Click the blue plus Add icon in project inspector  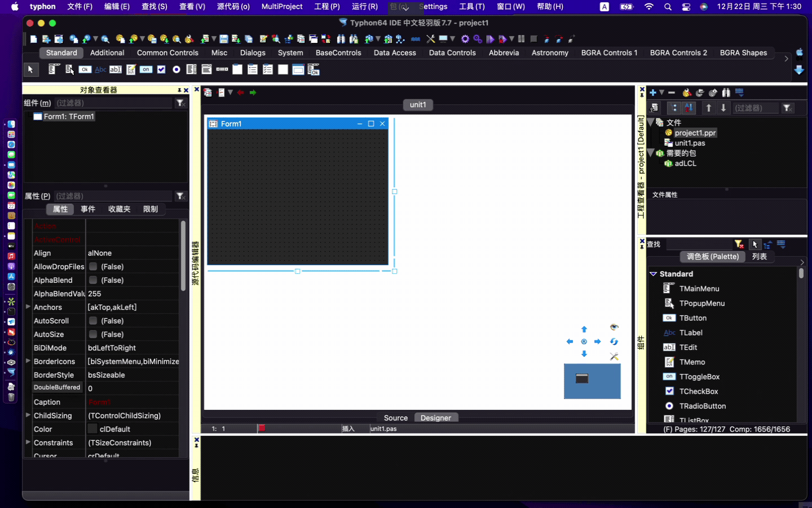(653, 93)
